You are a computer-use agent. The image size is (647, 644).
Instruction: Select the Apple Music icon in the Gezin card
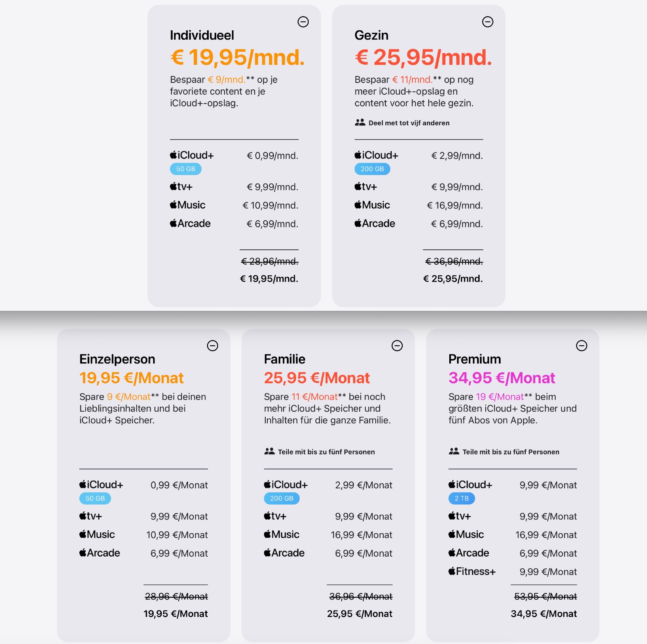358,205
